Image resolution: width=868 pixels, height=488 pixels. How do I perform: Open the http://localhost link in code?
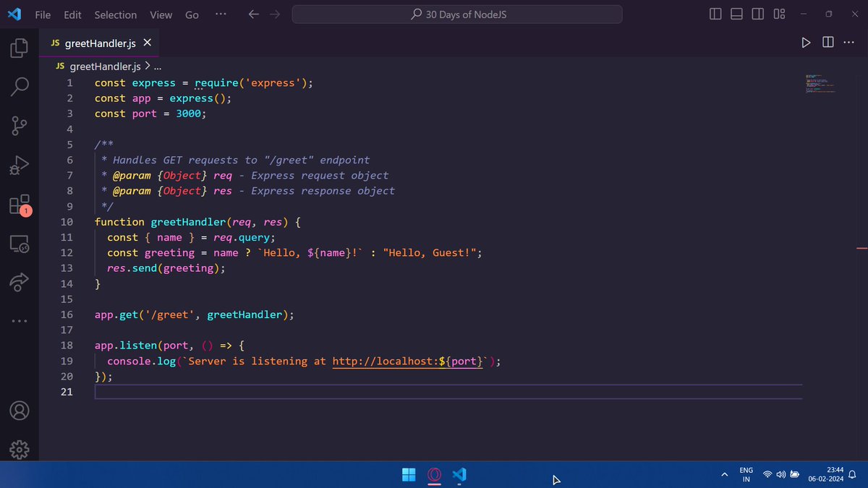408,361
